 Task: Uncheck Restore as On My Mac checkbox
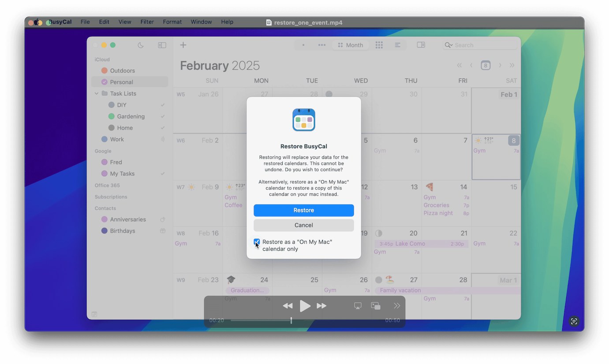click(257, 242)
